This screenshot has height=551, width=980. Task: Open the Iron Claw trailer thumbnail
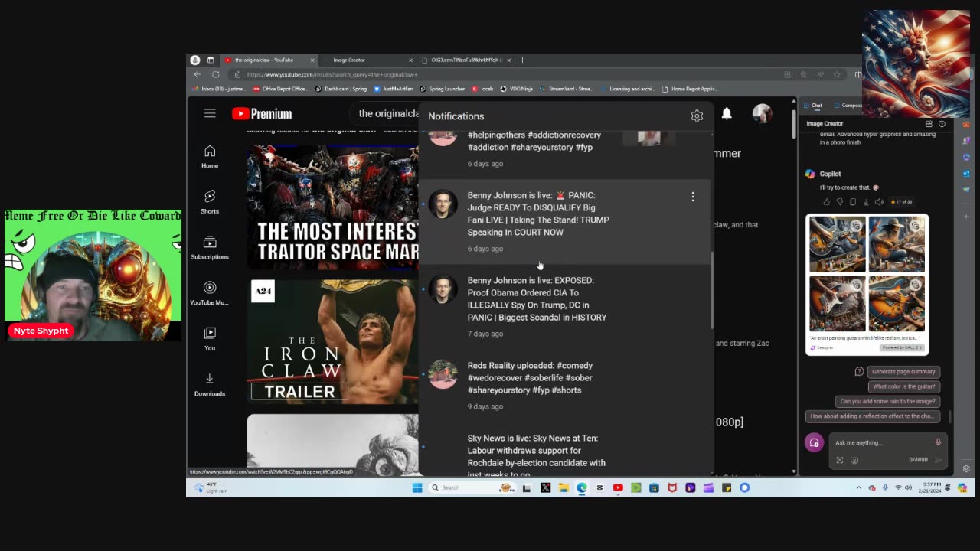(x=332, y=341)
